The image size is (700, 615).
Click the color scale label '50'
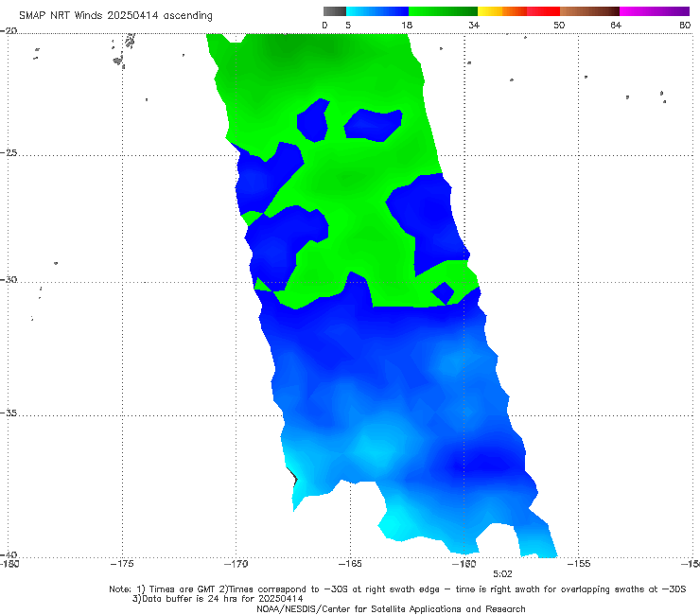point(559,25)
